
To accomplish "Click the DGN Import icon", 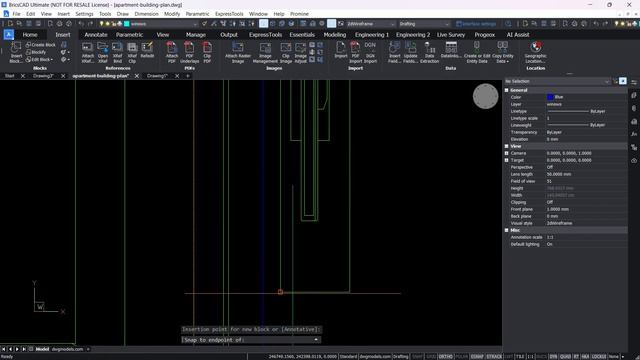I will pyautogui.click(x=370, y=52).
